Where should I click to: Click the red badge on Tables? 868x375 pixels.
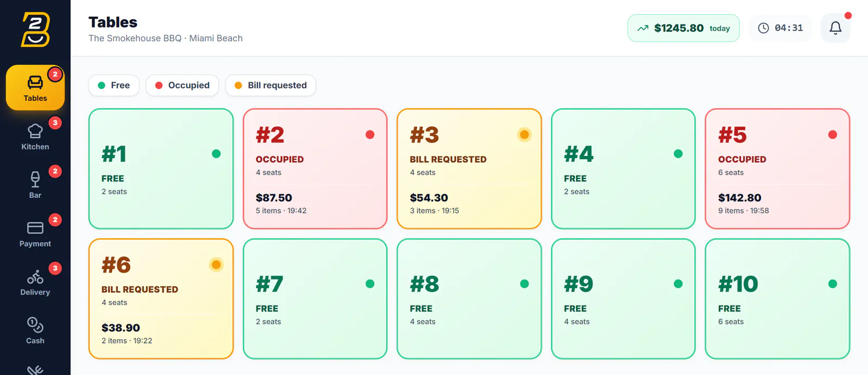(x=55, y=74)
